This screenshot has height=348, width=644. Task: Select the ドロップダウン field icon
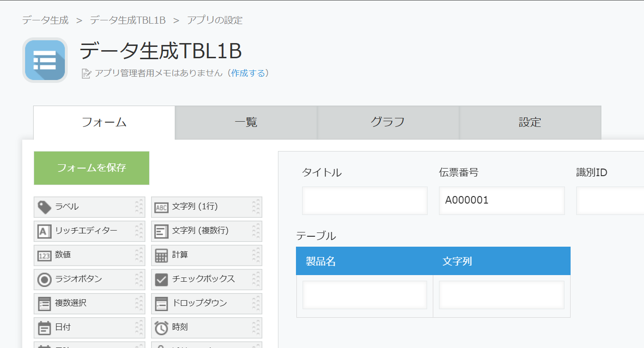pos(161,304)
